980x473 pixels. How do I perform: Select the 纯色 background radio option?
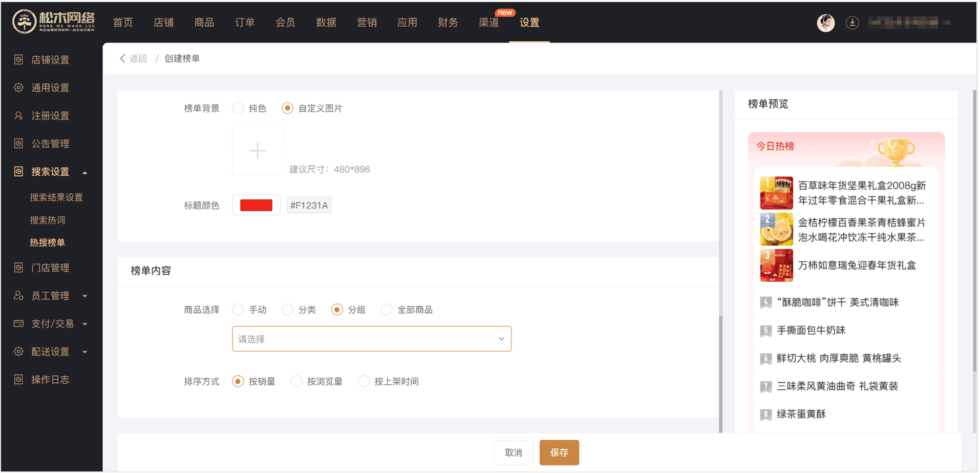click(238, 109)
